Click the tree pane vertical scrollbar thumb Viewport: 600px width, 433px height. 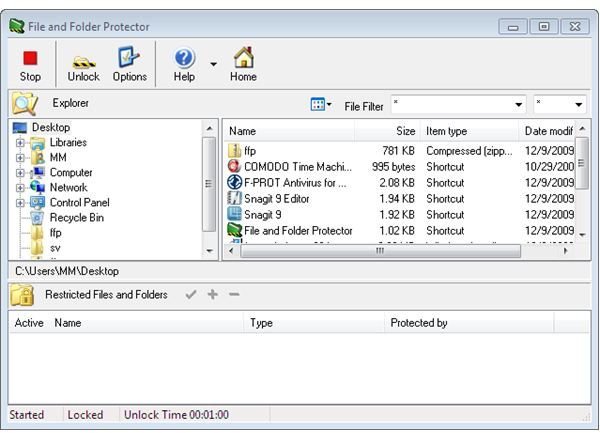tap(209, 184)
